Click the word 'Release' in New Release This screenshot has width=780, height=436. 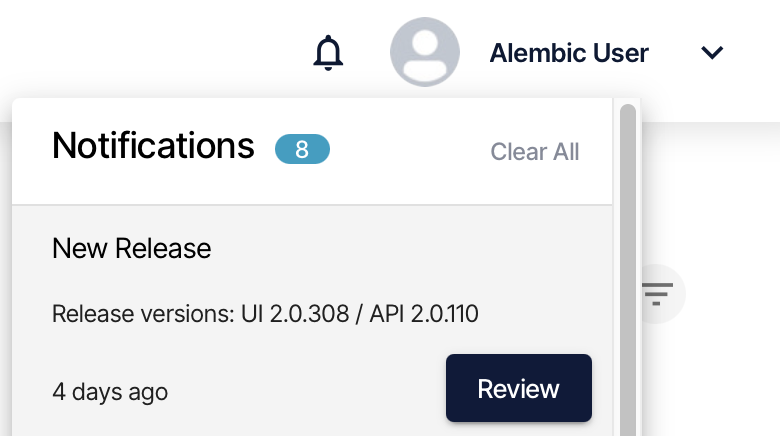pos(163,248)
